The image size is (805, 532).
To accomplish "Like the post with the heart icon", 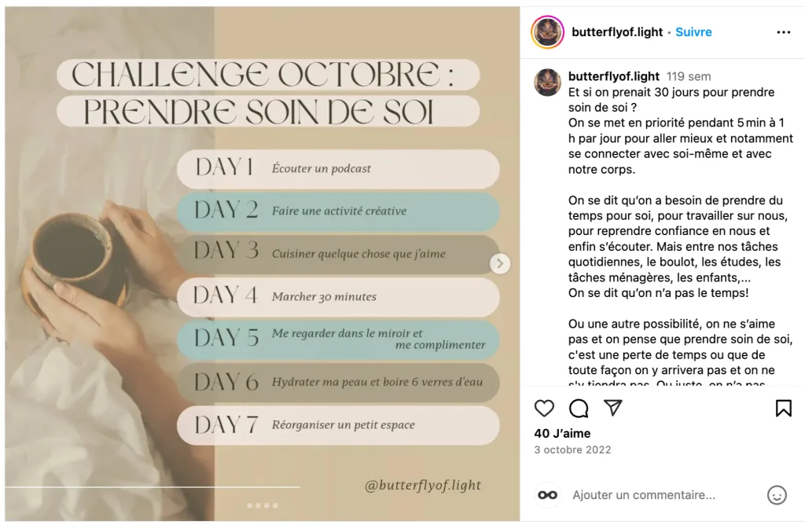I will click(544, 408).
